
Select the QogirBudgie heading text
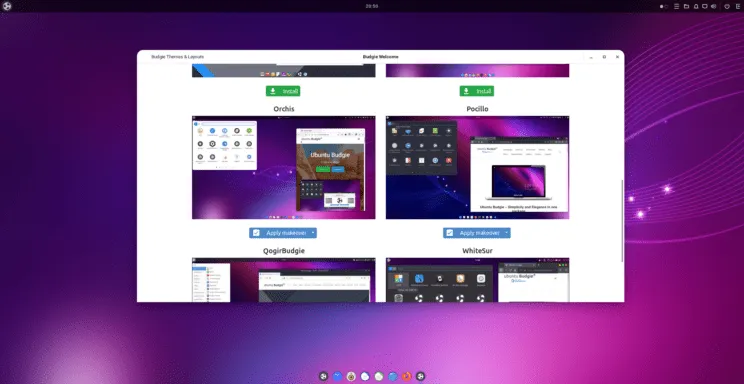tap(284, 250)
